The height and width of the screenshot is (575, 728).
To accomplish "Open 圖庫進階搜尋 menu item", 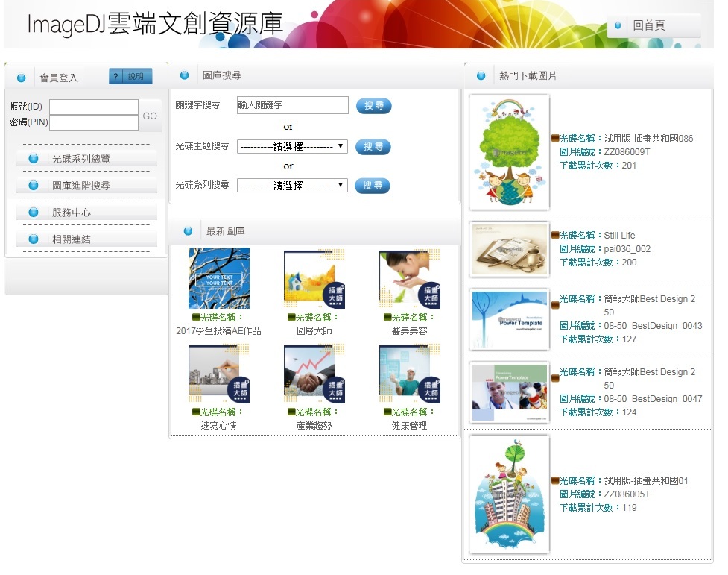I will coord(86,186).
